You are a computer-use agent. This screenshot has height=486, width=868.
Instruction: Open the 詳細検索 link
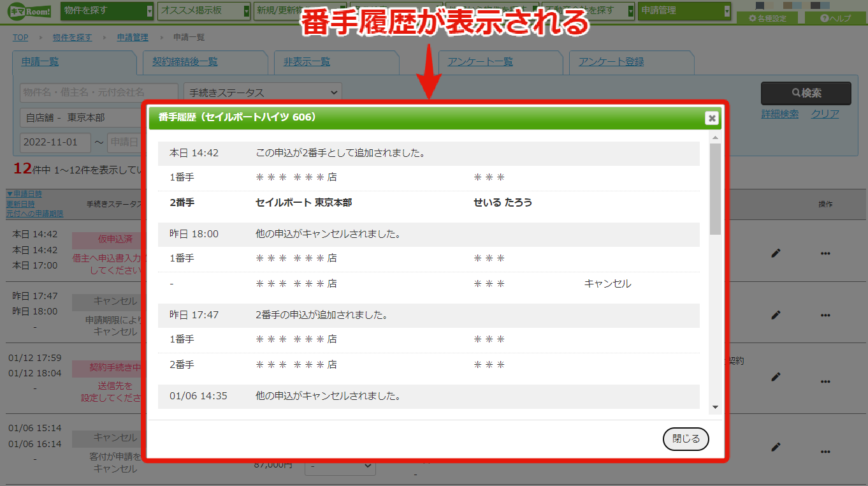(780, 114)
